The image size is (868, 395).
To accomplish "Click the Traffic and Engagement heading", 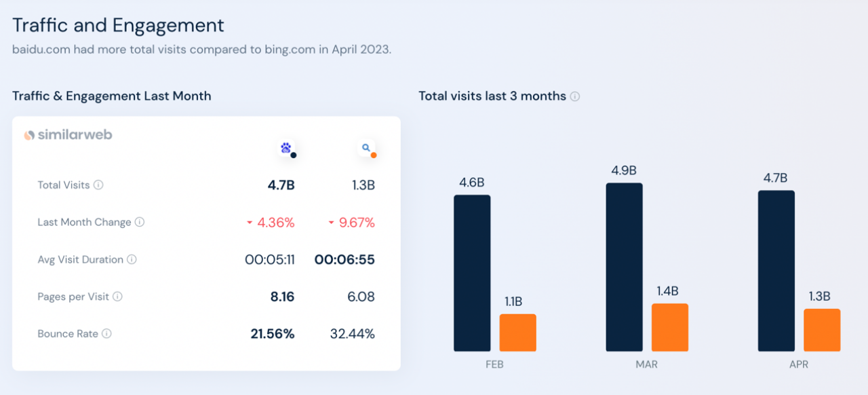I will (x=118, y=26).
